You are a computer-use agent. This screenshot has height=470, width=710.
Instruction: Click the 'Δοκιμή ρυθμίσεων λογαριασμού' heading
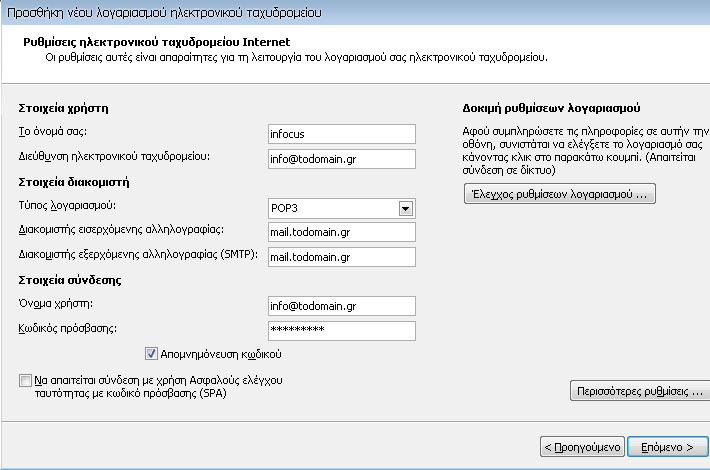pos(551,108)
